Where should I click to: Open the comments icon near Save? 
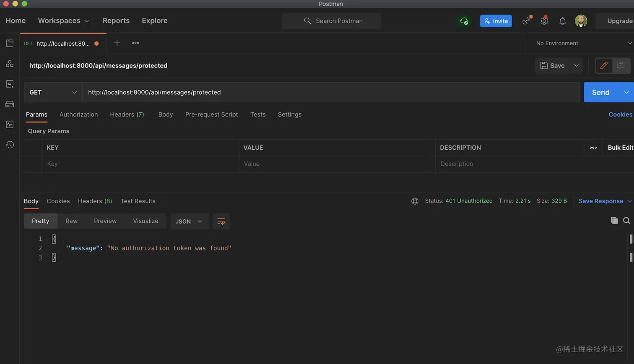pyautogui.click(x=621, y=65)
